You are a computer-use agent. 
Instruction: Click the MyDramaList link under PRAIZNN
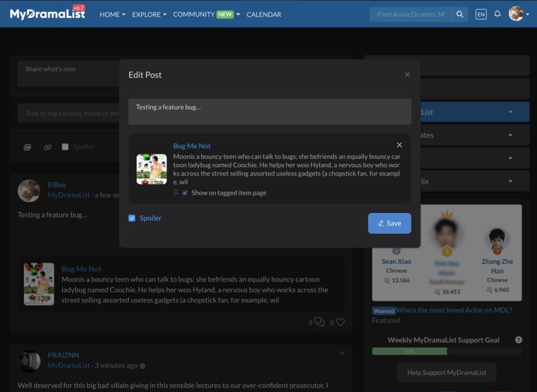coord(69,366)
